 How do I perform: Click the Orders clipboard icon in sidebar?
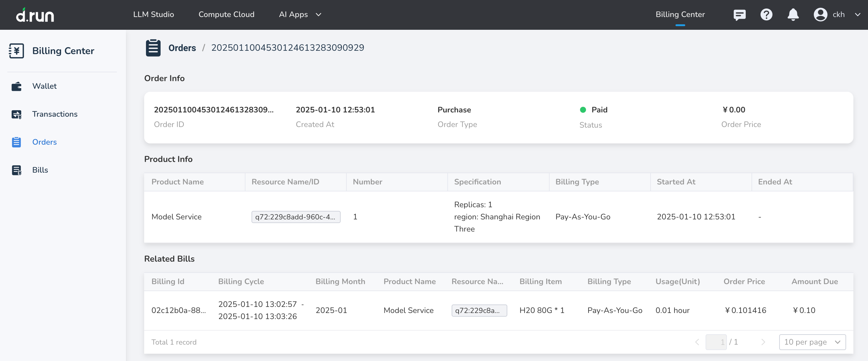(16, 142)
